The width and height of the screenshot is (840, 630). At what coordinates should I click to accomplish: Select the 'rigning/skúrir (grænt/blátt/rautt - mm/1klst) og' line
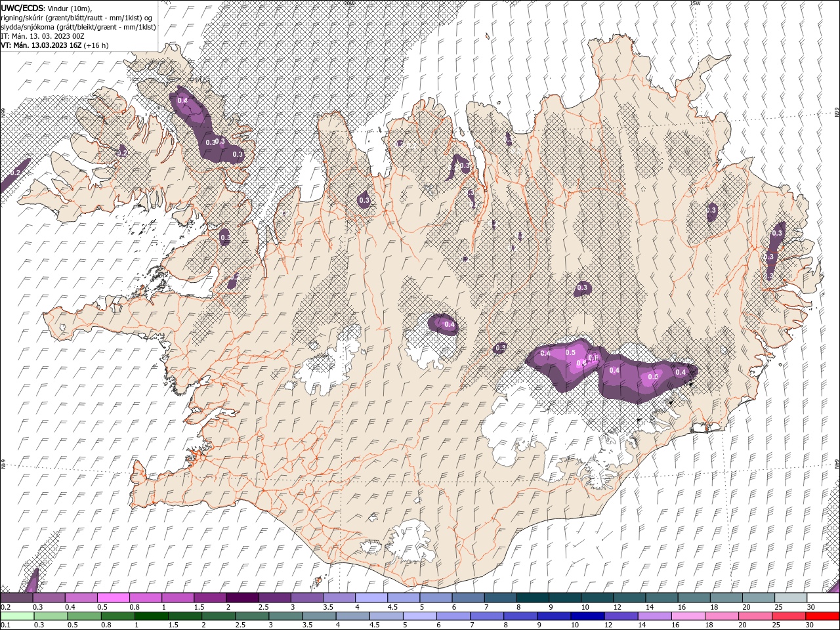point(77,18)
